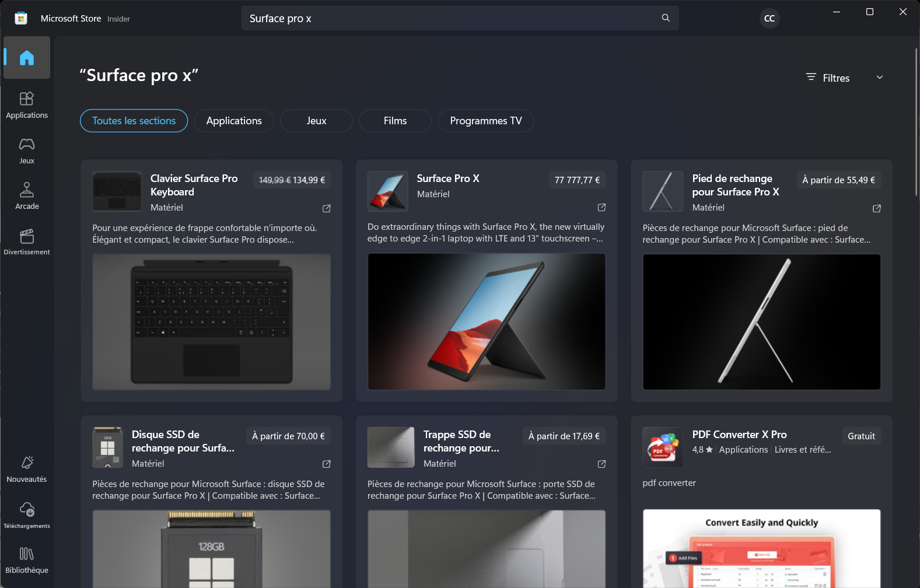Click the Pied de rechange pour Surface Pro X title

coord(736,185)
